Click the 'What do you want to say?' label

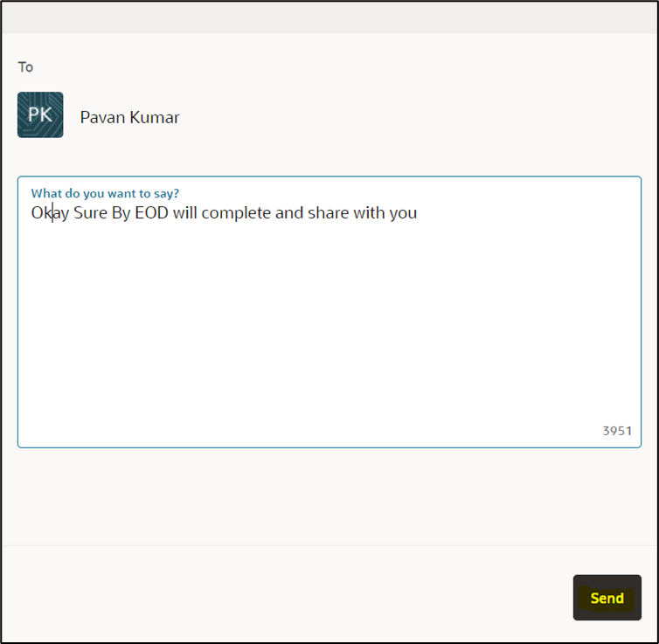click(x=105, y=193)
